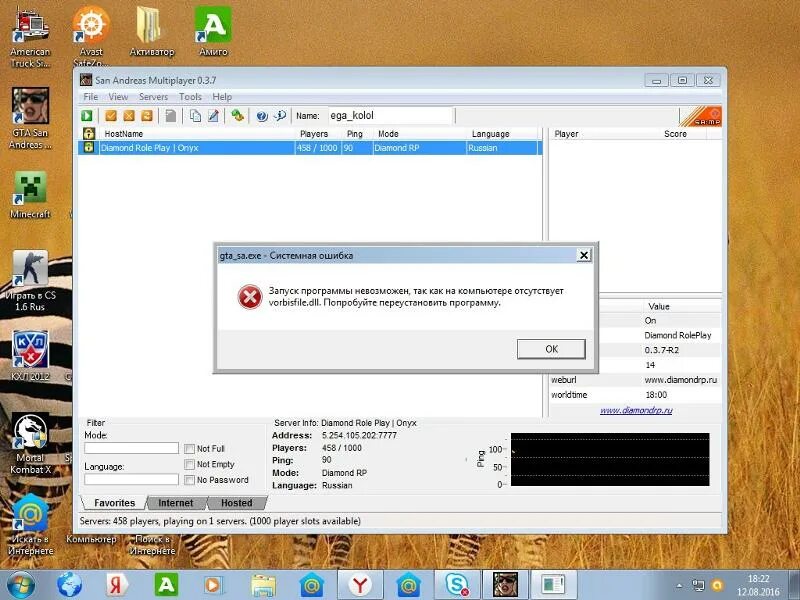The image size is (800, 600).
Task: Sort by the Ping column header
Action: pos(358,134)
